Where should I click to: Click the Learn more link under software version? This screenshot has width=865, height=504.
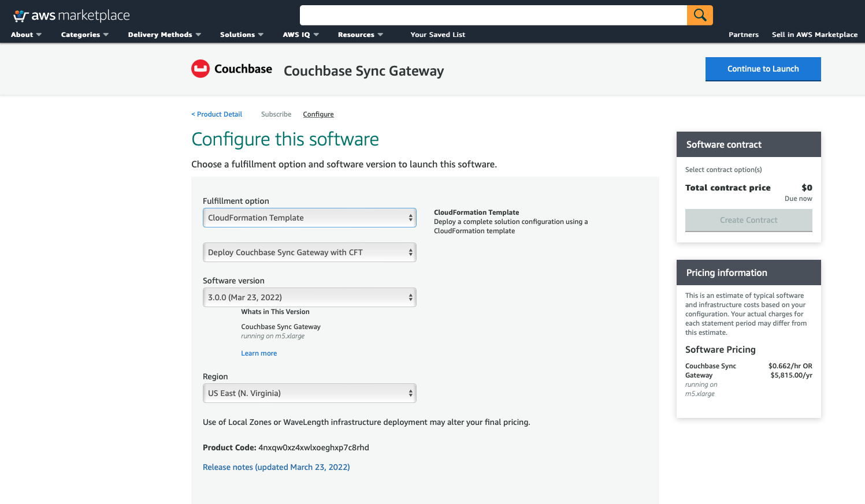258,353
